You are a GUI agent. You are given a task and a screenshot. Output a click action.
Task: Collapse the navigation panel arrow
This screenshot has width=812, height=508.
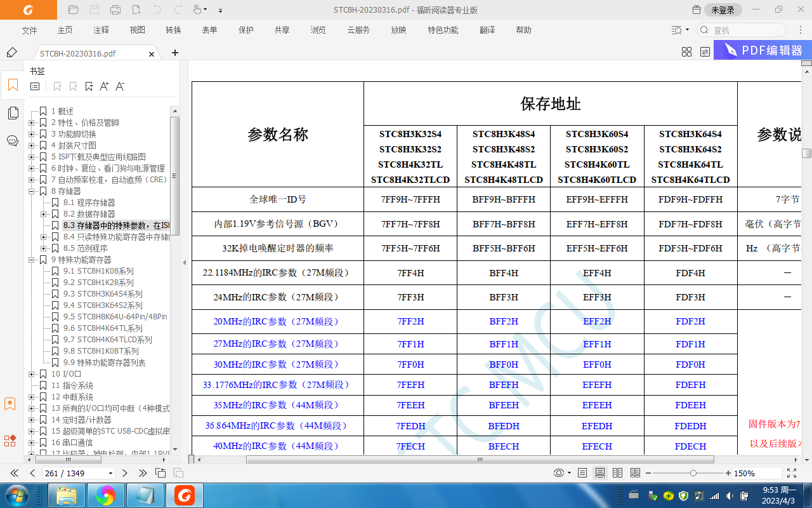[x=185, y=263]
